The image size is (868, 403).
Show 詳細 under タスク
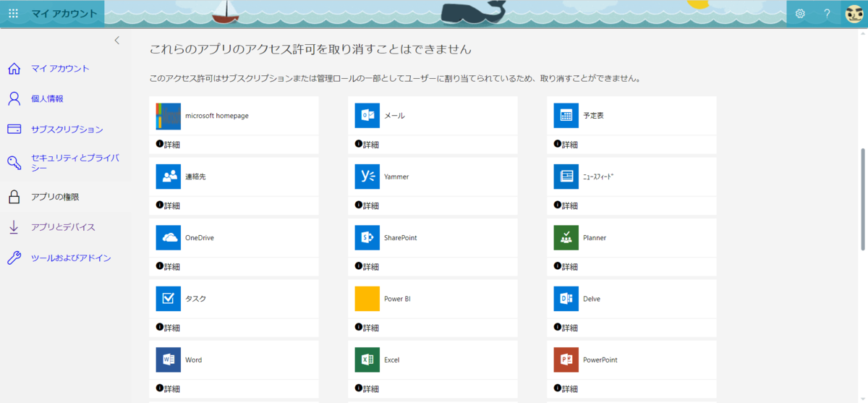point(169,328)
